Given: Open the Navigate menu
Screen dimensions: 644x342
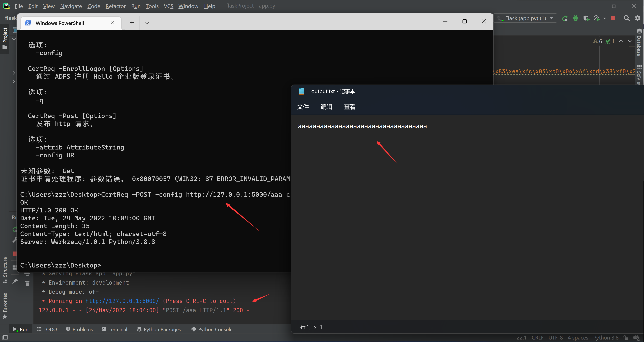Looking at the screenshot, I should coord(71,6).
